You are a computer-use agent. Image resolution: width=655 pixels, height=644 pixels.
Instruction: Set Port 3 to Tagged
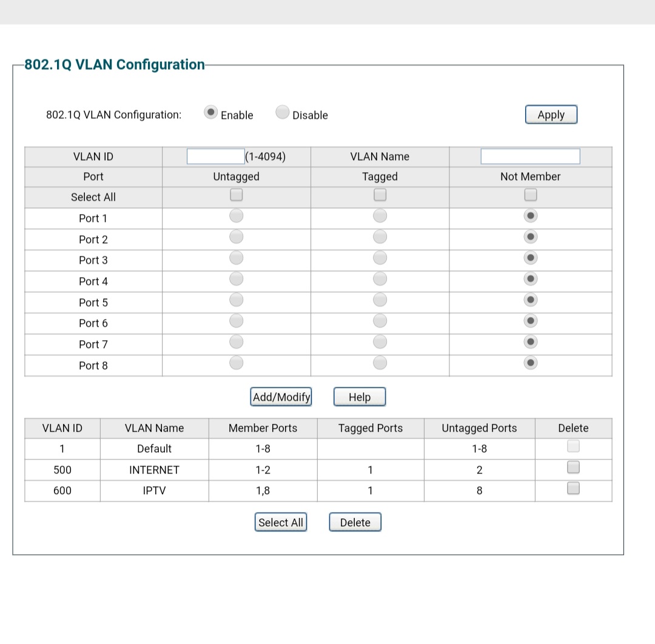(x=380, y=258)
